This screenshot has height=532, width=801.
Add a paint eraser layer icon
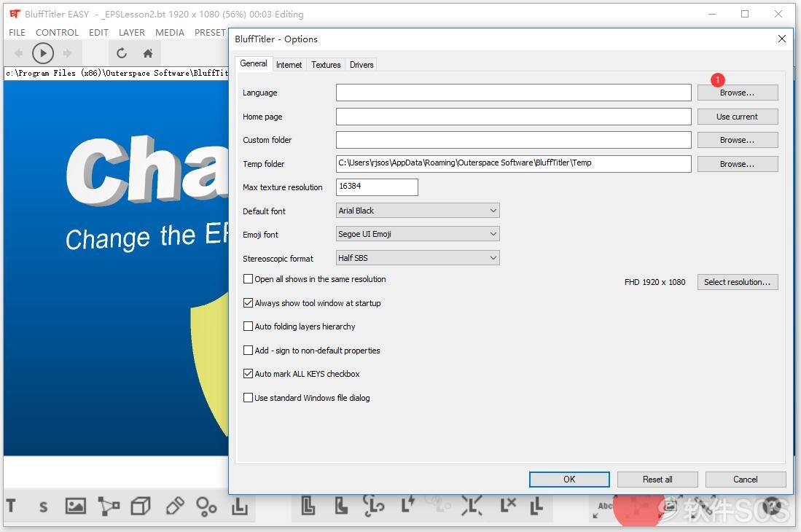(x=175, y=506)
